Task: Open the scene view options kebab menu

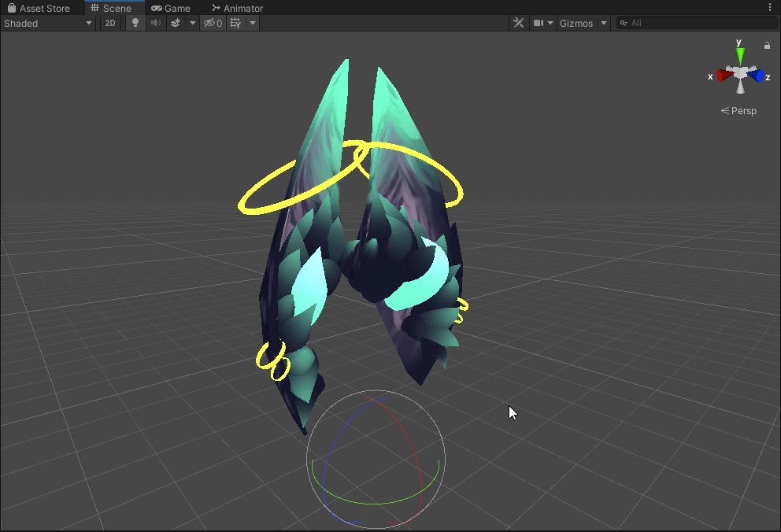Action: pos(769,6)
